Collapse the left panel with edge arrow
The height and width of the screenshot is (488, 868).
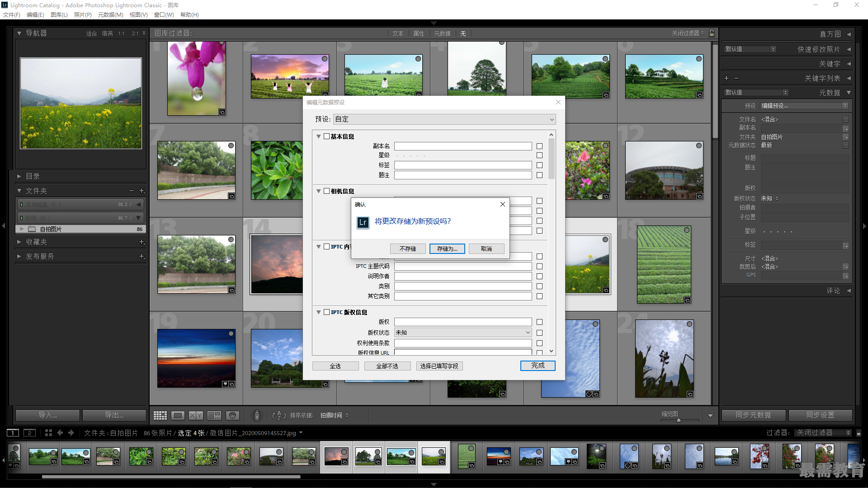pyautogui.click(x=4, y=225)
